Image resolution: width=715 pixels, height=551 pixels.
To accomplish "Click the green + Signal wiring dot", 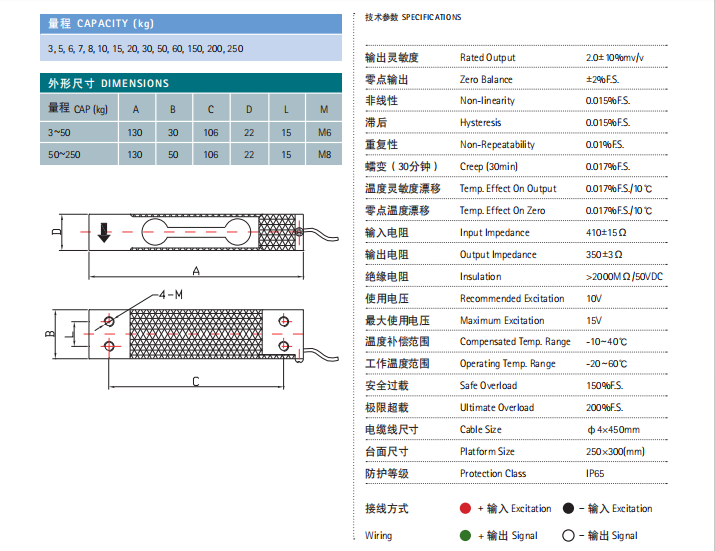I will click(465, 535).
